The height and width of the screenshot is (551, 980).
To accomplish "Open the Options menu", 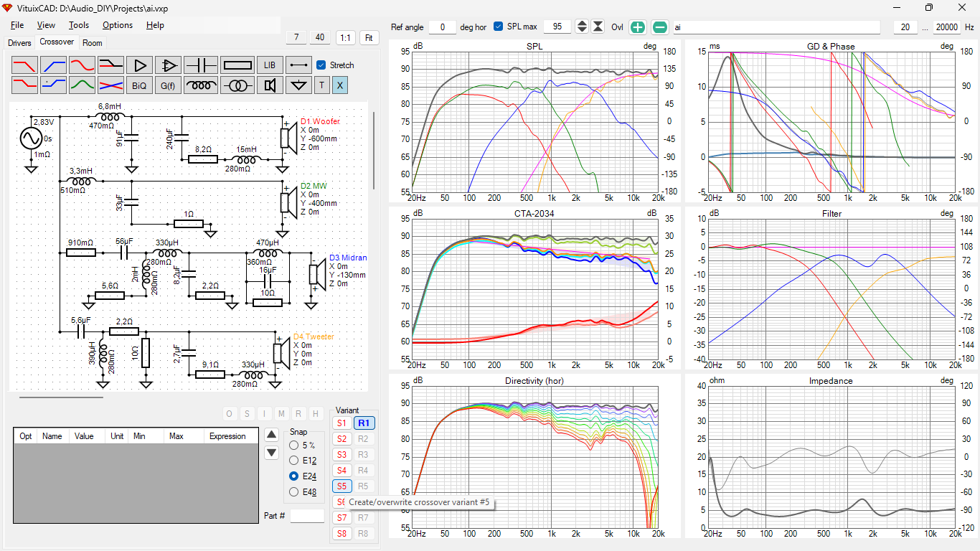I will (x=118, y=25).
